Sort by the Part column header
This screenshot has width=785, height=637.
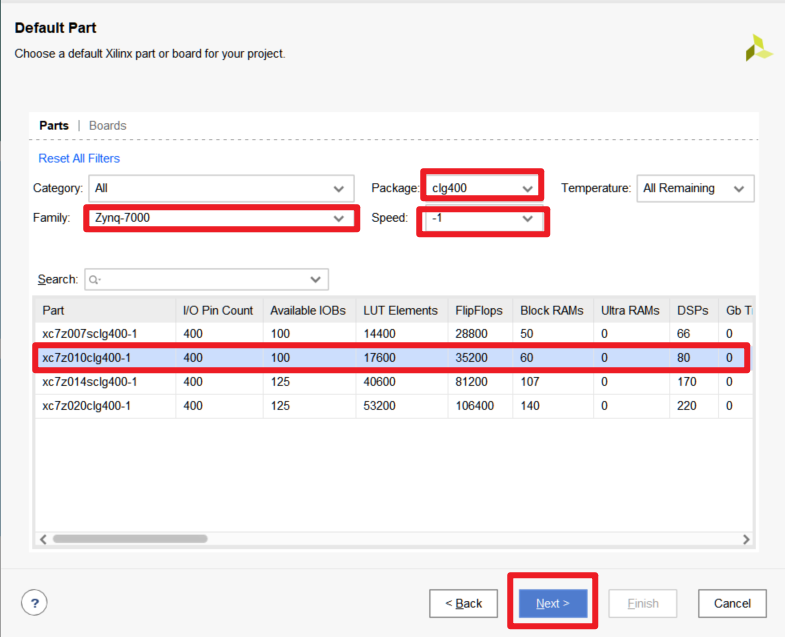[x=105, y=310]
